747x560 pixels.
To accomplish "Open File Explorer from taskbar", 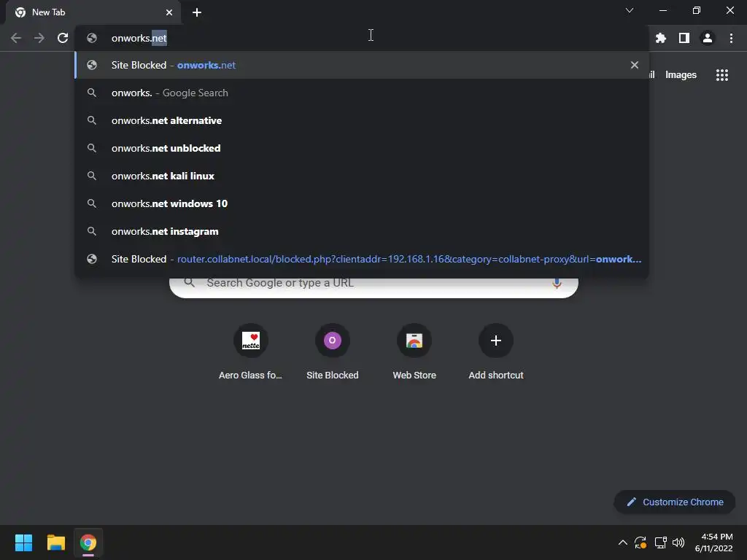I will (55, 542).
